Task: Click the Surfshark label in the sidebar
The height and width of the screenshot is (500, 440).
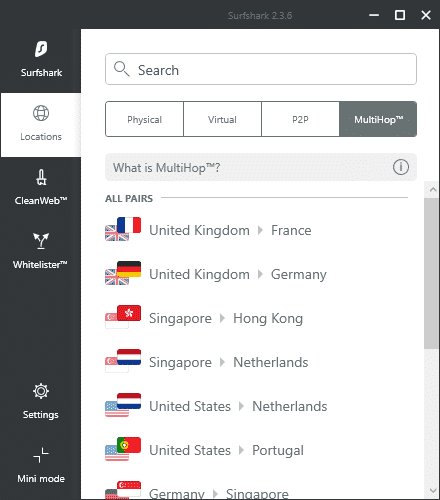Action: pos(41,73)
